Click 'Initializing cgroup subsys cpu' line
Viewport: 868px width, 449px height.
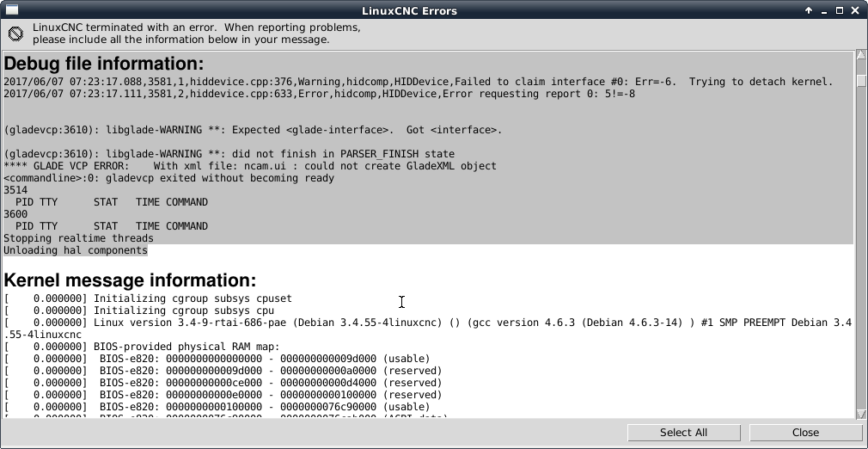[x=139, y=311]
